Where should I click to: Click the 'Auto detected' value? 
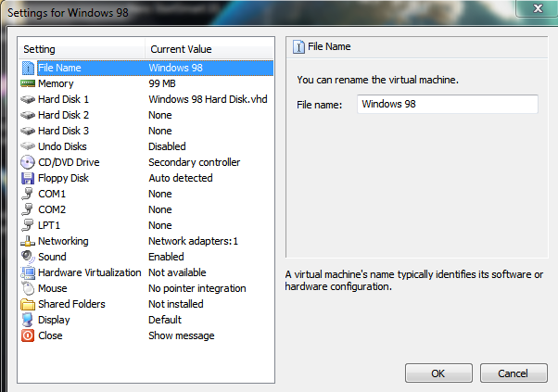181,178
